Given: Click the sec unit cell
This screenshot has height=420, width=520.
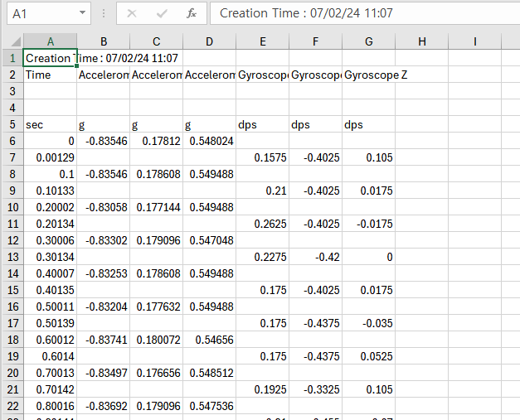Looking at the screenshot, I should 50,124.
